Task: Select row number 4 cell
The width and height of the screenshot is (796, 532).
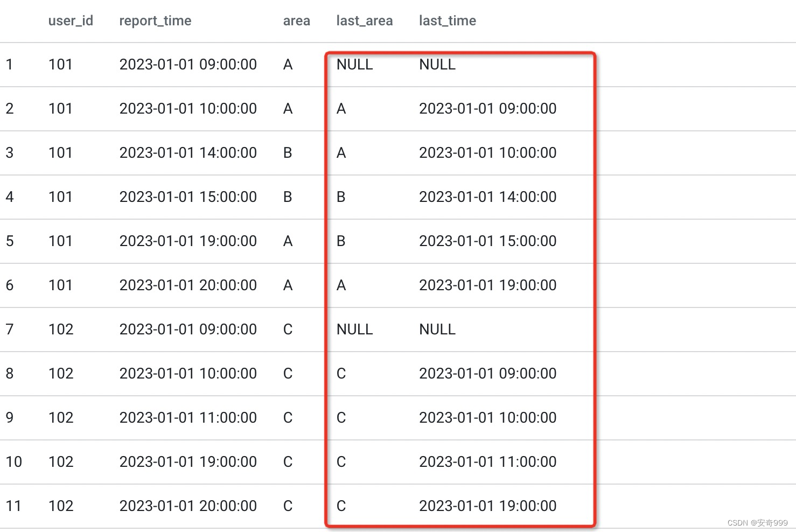Action: coord(10,197)
